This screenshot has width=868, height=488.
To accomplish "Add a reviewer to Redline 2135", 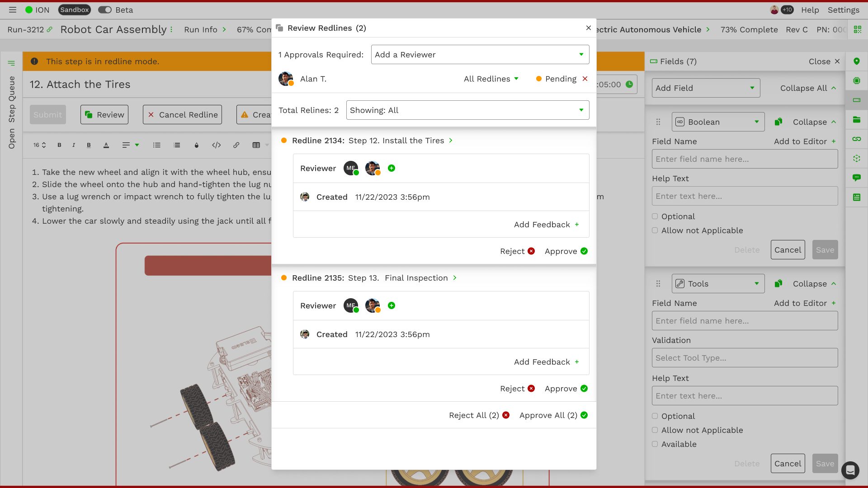I will 392,305.
